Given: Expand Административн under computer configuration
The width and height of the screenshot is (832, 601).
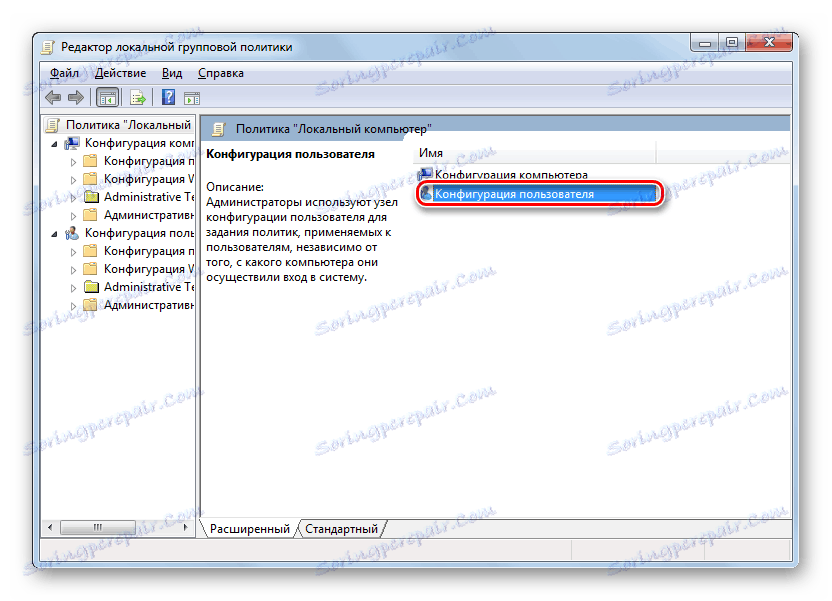Looking at the screenshot, I should pos(73,216).
